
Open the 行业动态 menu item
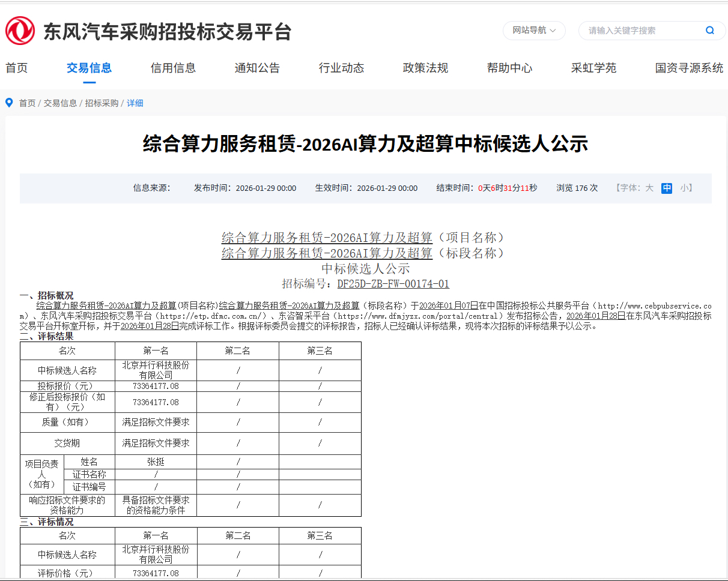click(x=341, y=68)
